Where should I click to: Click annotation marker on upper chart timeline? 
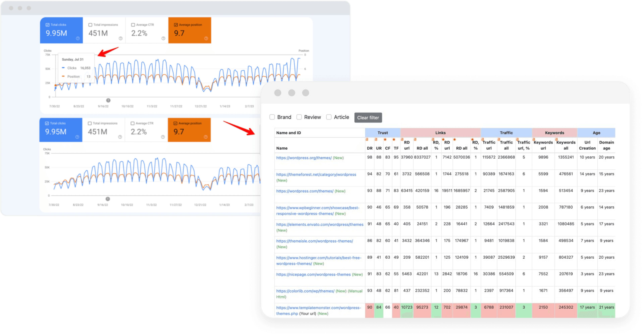click(x=108, y=100)
